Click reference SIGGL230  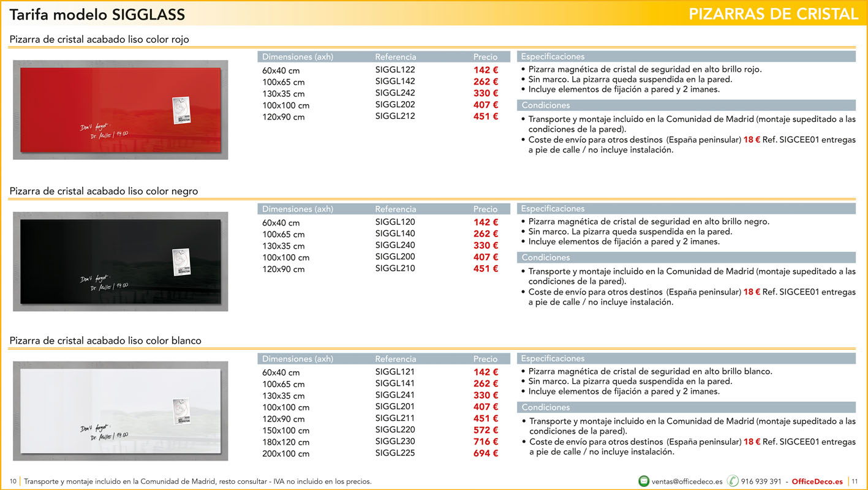(x=395, y=441)
